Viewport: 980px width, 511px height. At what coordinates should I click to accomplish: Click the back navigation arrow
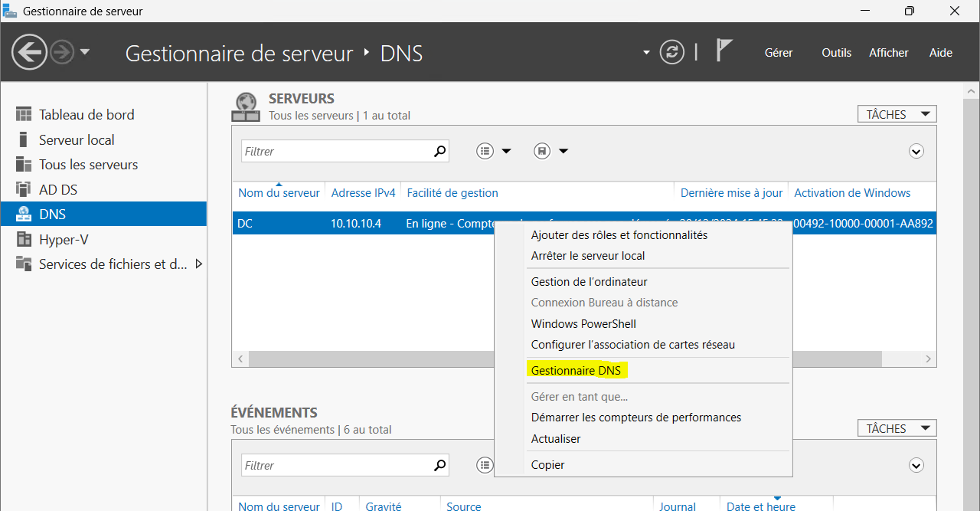pos(30,53)
